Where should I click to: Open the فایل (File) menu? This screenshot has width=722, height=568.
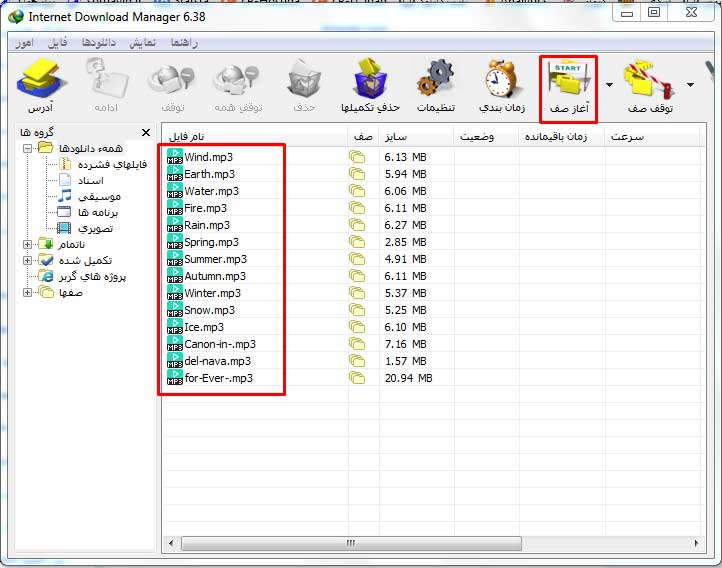tap(58, 43)
